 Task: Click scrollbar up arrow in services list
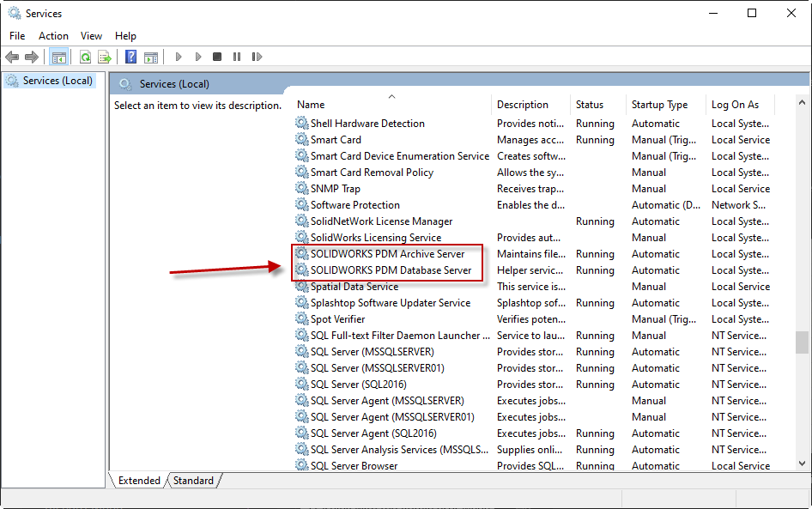(803, 102)
